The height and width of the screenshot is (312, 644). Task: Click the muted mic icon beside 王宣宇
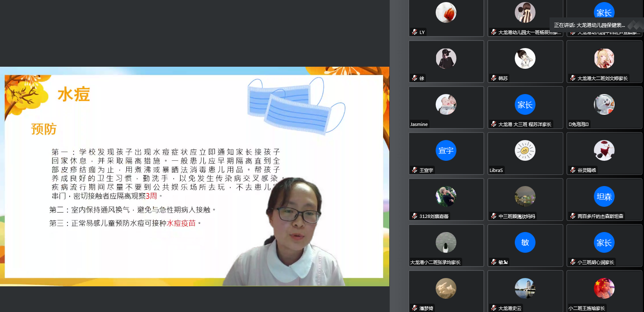415,170
